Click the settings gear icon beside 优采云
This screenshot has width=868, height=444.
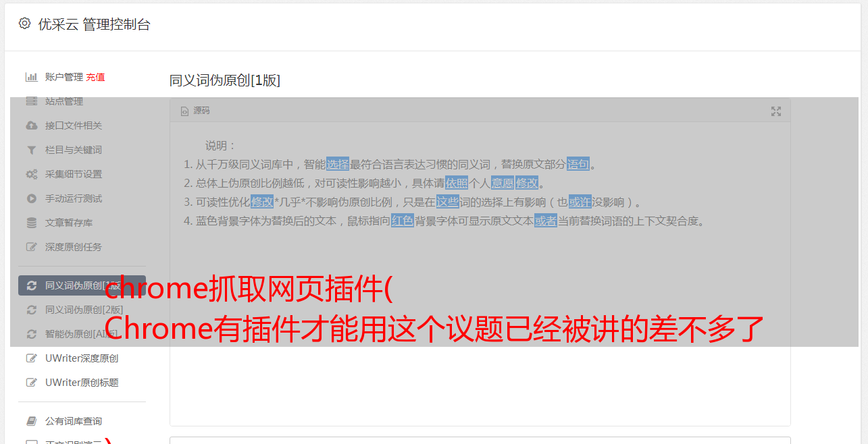[24, 24]
